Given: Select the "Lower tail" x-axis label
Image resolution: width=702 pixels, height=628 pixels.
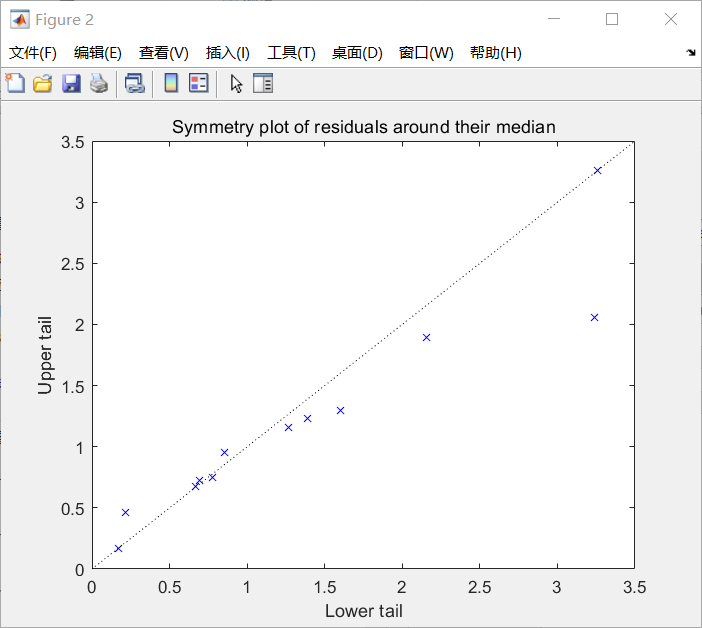Looking at the screenshot, I should (363, 611).
